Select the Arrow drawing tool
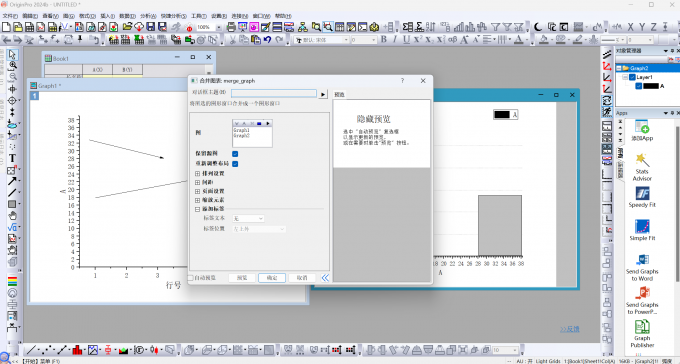 click(x=12, y=181)
